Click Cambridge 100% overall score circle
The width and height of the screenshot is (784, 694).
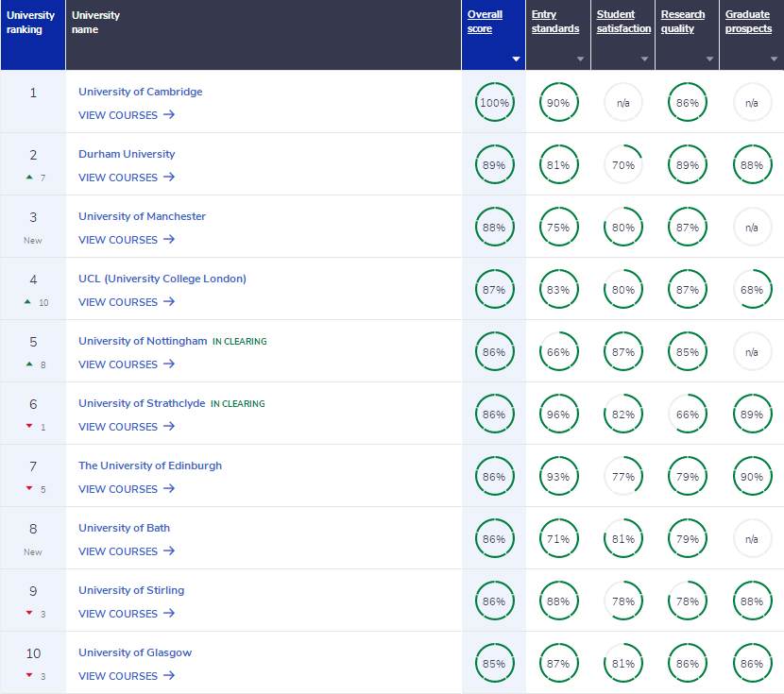[494, 102]
